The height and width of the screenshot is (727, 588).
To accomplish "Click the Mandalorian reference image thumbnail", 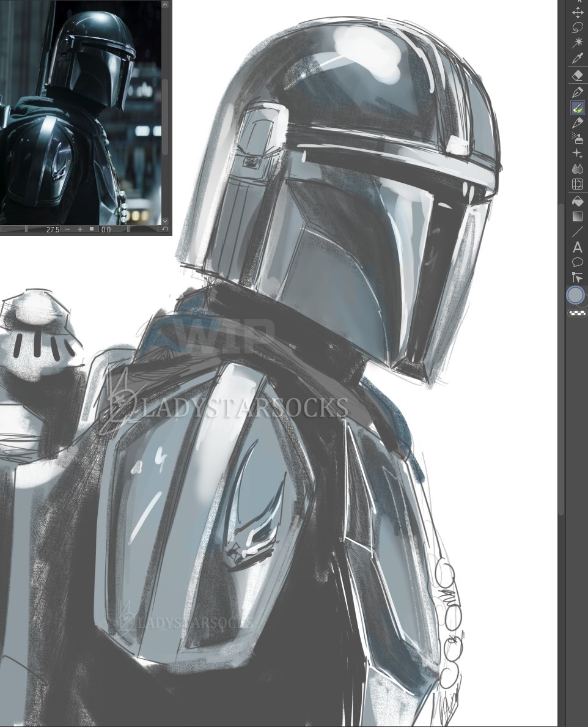I will pyautogui.click(x=81, y=113).
